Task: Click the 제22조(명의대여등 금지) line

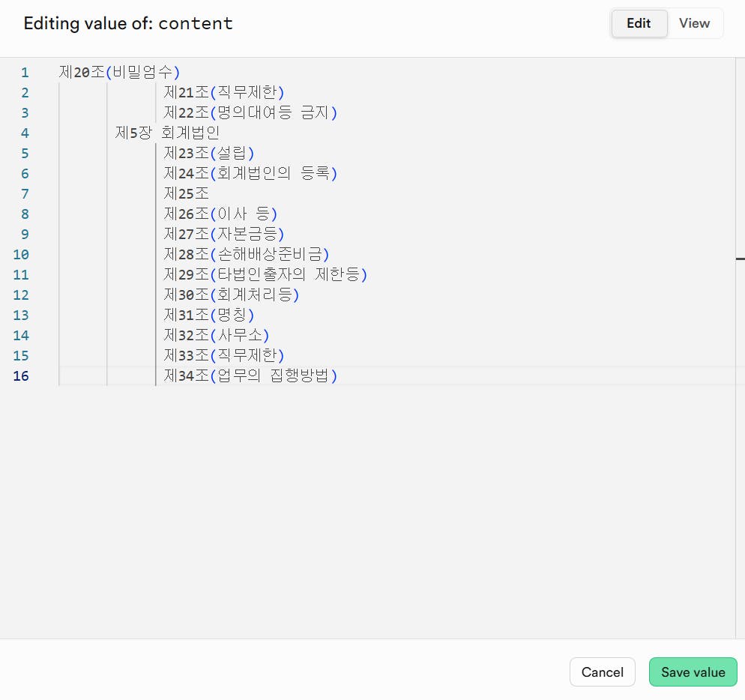Action: pyautogui.click(x=250, y=113)
